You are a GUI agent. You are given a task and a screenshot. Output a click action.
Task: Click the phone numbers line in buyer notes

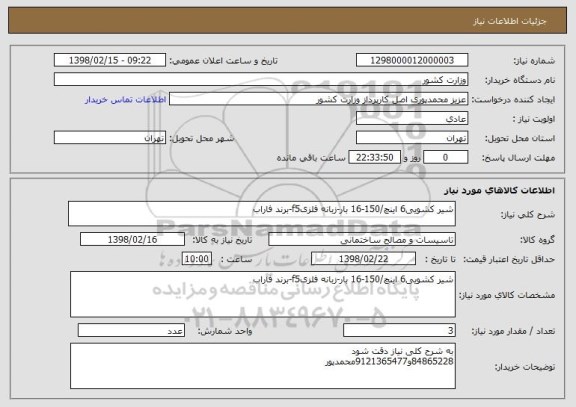[389, 361]
